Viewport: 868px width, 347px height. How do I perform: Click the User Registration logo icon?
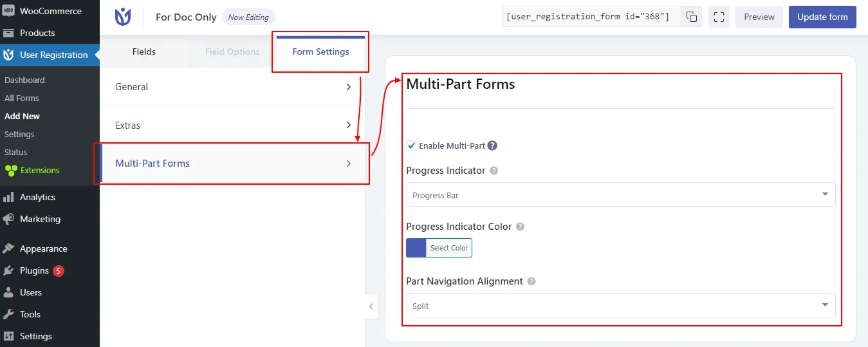click(x=122, y=17)
